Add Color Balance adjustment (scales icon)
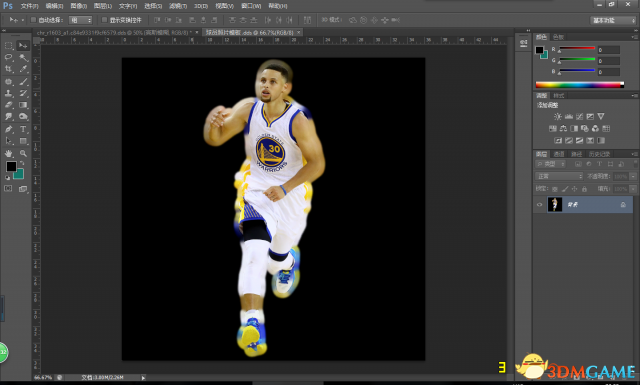Viewport: 640px width, 385px height. point(563,129)
